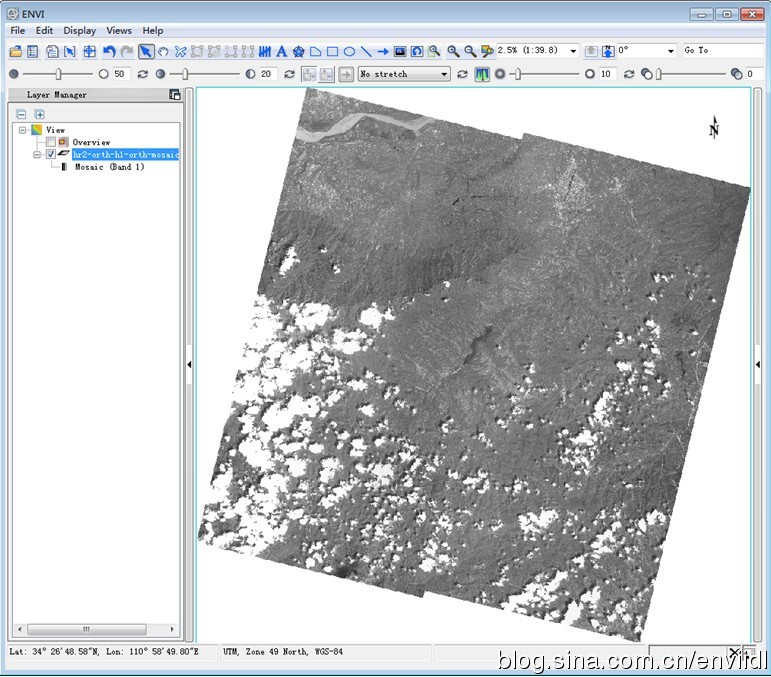
Task: Select the ellipse annotation tool
Action: click(349, 51)
